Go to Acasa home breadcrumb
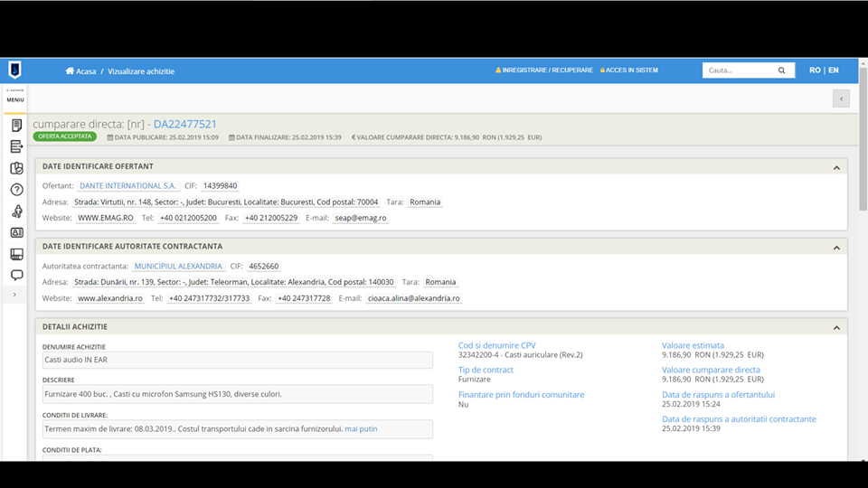The image size is (868, 488). coord(80,70)
